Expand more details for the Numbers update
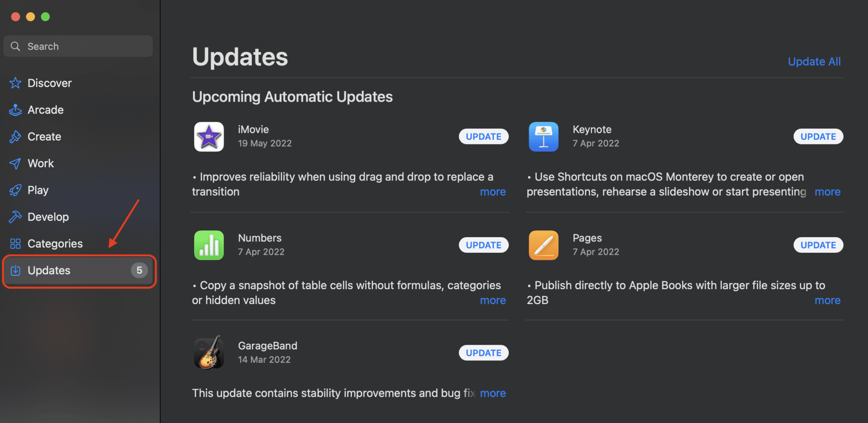Image resolution: width=868 pixels, height=423 pixels. pos(492,300)
